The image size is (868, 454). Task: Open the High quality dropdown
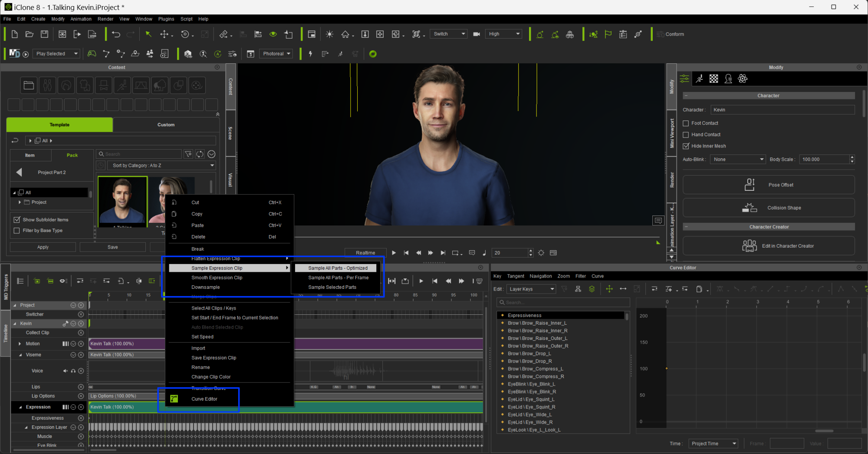pyautogui.click(x=503, y=34)
